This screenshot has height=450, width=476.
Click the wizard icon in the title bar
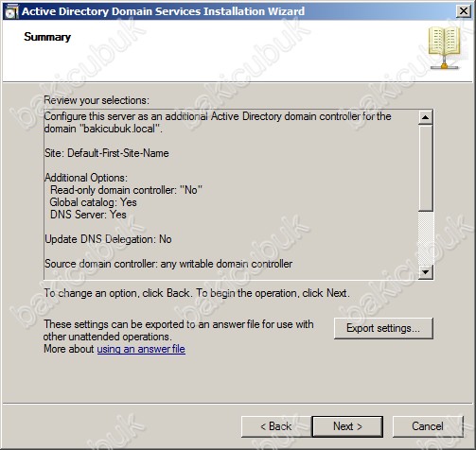tap(11, 12)
